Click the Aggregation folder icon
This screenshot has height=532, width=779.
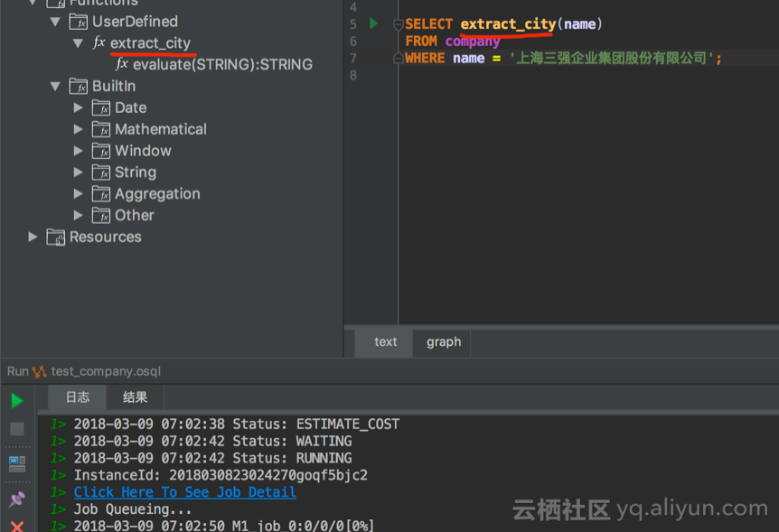click(x=101, y=193)
